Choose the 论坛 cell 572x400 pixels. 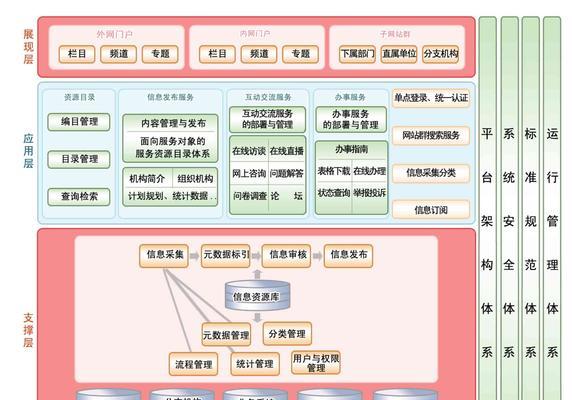(287, 196)
